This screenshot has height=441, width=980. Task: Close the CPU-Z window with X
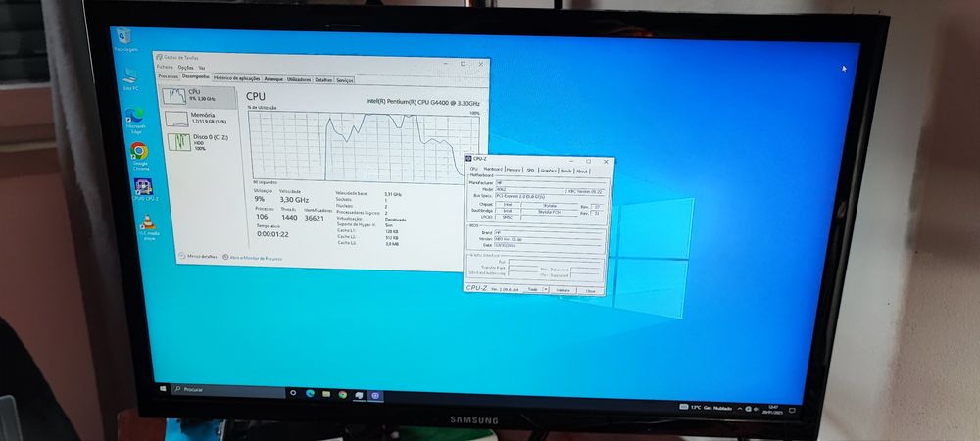[606, 161]
